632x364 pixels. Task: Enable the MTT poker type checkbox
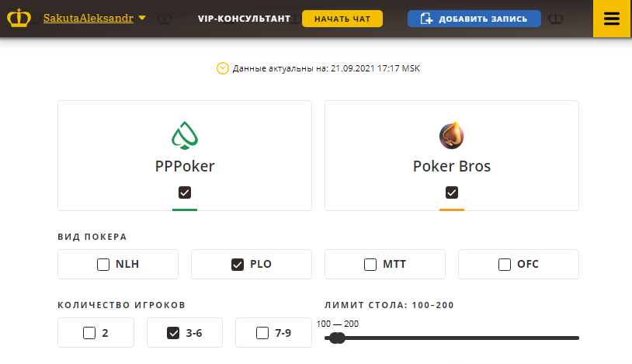[370, 265]
